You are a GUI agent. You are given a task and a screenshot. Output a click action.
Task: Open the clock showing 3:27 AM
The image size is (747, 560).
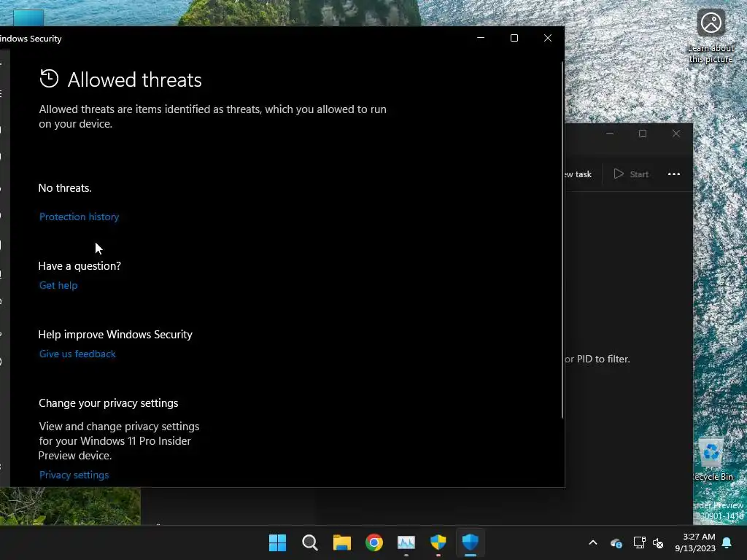[695, 542]
